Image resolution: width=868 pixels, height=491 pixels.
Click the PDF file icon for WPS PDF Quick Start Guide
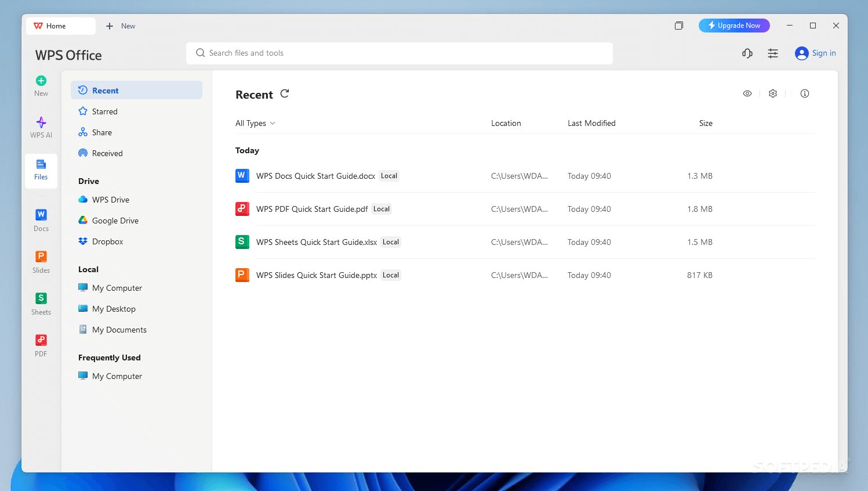pyautogui.click(x=242, y=209)
